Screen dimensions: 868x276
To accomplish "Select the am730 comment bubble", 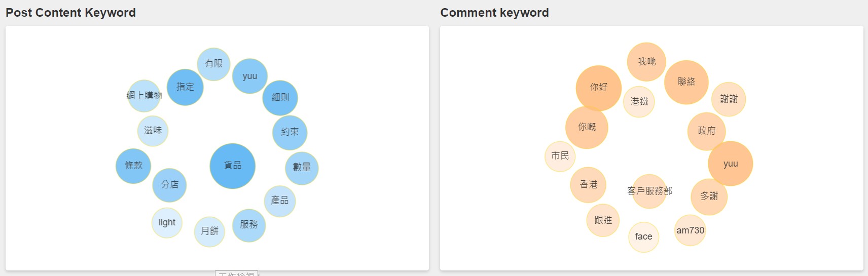I will tap(690, 230).
